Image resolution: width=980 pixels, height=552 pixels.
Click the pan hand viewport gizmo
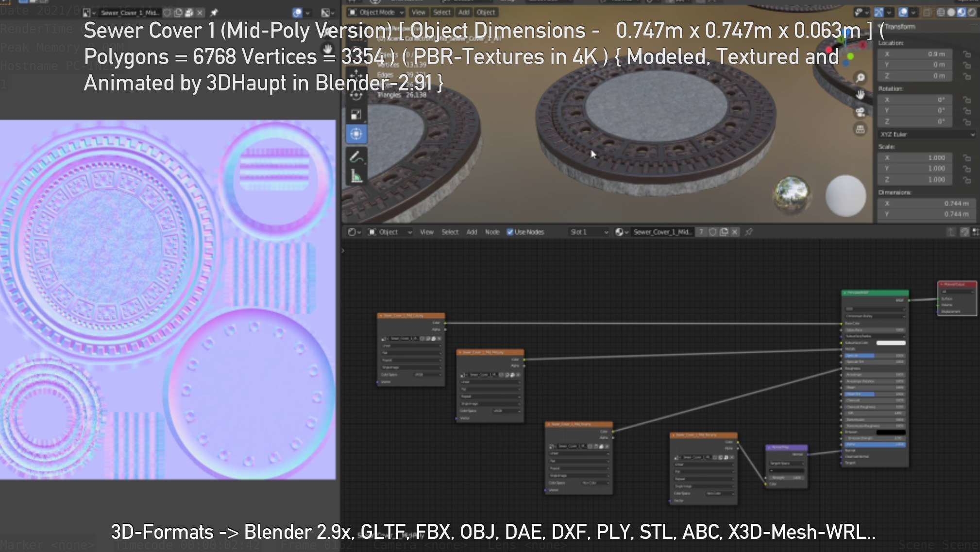point(860,95)
